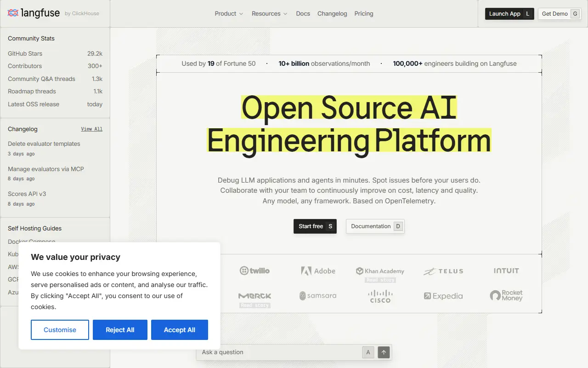Click the Launch App button
Viewport: 588px width, 368px height.
(509, 14)
